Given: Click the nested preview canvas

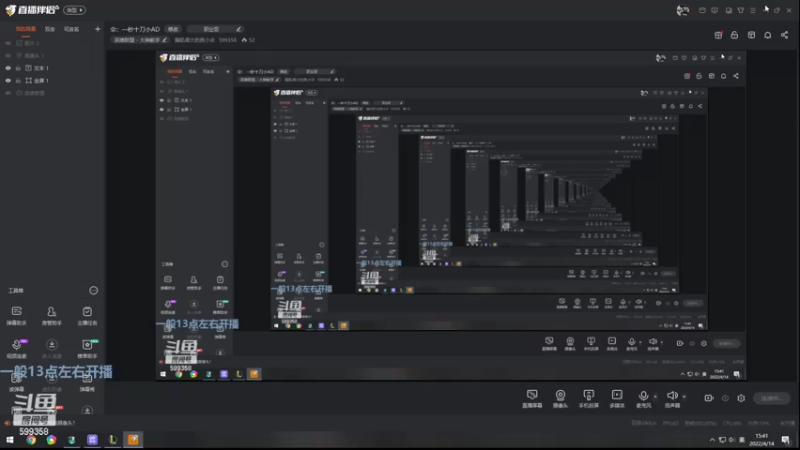Looking at the screenshot, I should 451,215.
